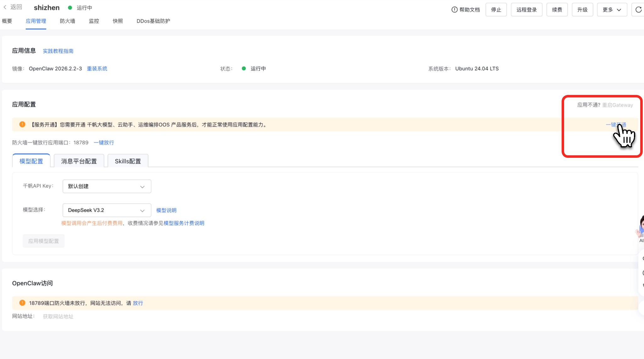Click the 升级 button
This screenshot has height=359, width=644.
tap(582, 10)
